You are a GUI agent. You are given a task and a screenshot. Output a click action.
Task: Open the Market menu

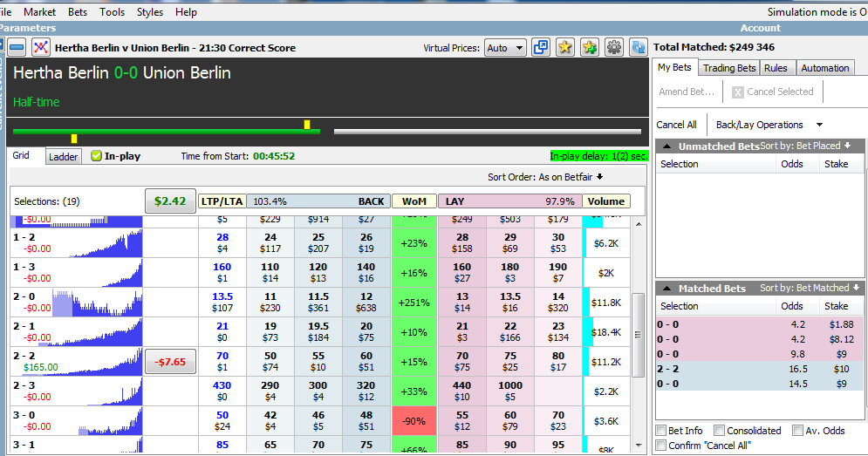tap(39, 11)
